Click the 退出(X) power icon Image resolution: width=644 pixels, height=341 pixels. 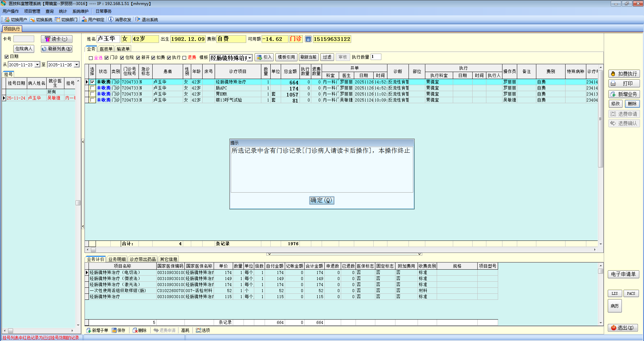point(613,328)
